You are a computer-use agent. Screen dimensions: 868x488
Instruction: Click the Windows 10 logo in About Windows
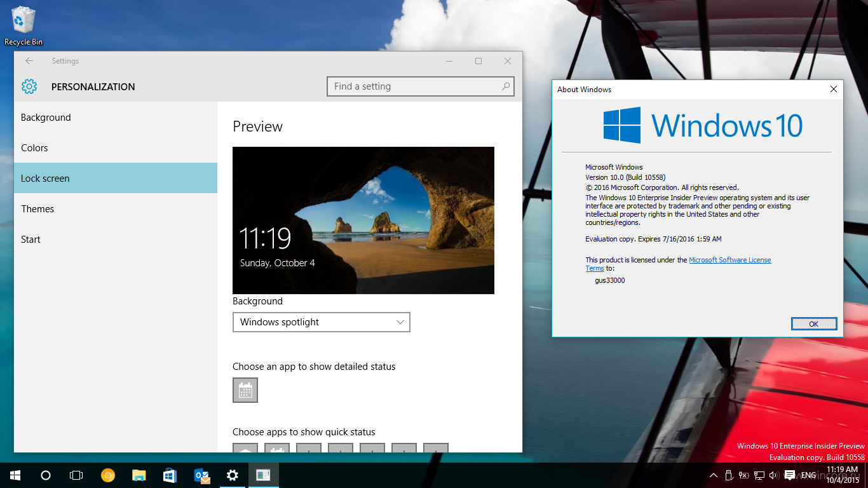703,125
